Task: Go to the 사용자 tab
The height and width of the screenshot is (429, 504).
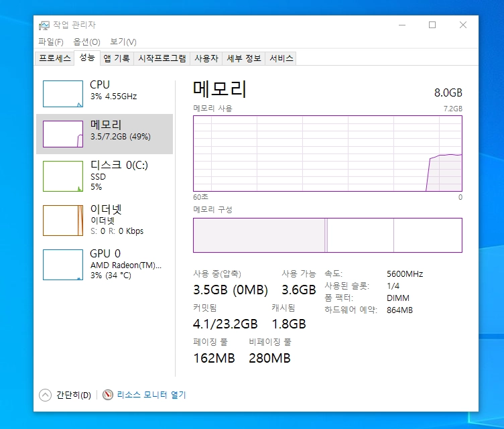Action: (x=206, y=58)
